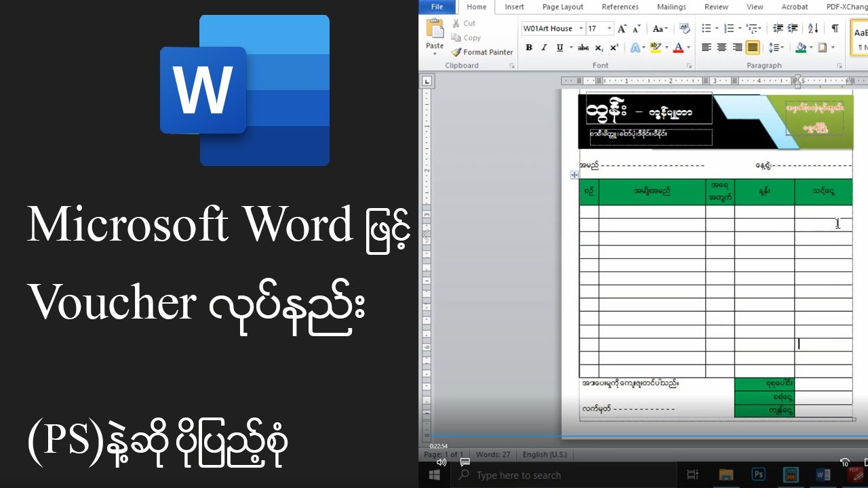Image resolution: width=868 pixels, height=488 pixels.
Task: Apply red font color A
Action: [677, 47]
